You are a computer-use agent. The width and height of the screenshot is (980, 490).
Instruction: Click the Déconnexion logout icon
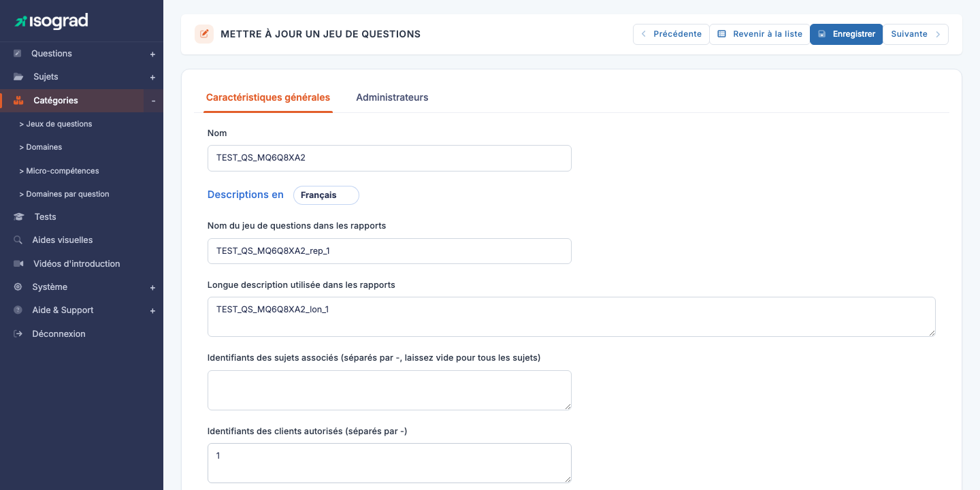click(x=18, y=334)
